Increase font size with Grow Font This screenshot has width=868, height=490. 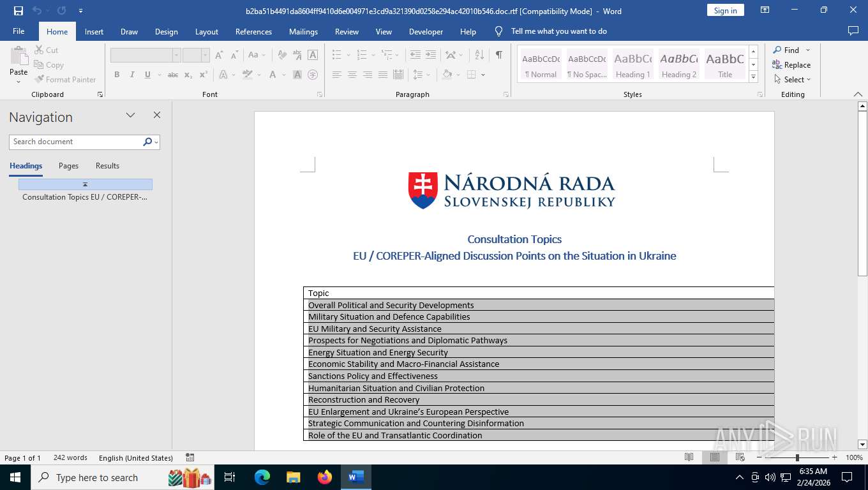tap(219, 55)
